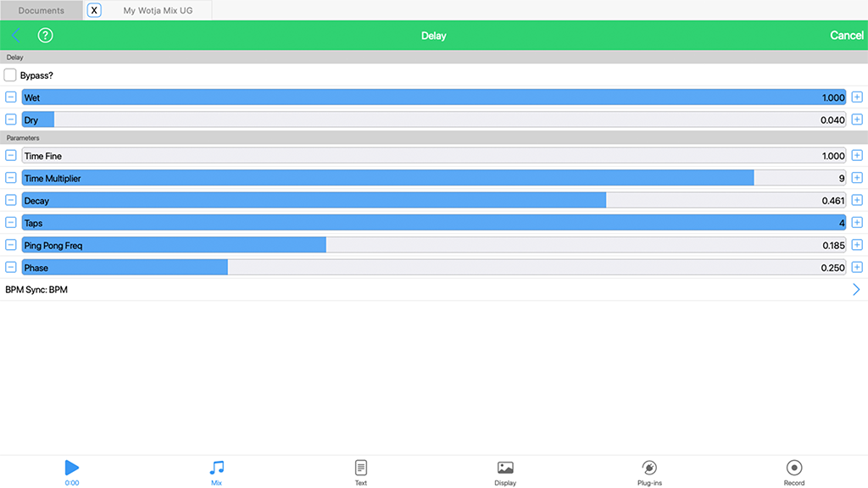Open help via the question mark icon
Viewport: 868px width, 488px height.
46,36
